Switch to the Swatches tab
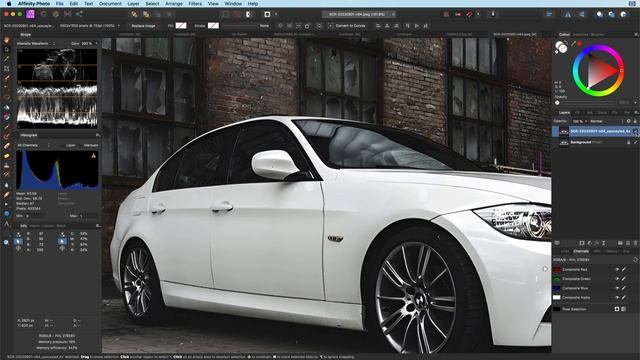 [x=580, y=35]
